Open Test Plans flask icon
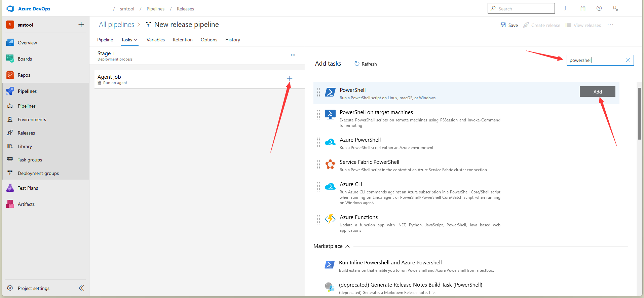Image resolution: width=644 pixels, height=298 pixels. click(x=10, y=188)
